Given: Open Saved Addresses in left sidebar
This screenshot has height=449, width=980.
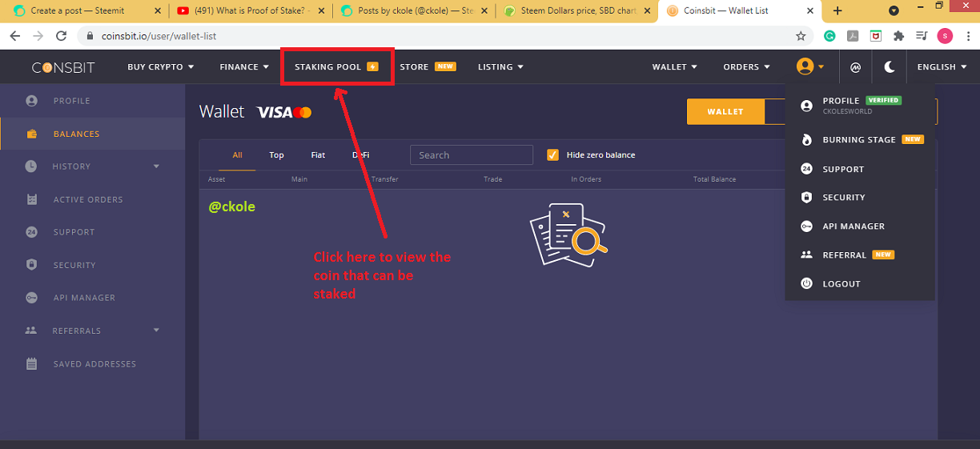Looking at the screenshot, I should coord(94,364).
